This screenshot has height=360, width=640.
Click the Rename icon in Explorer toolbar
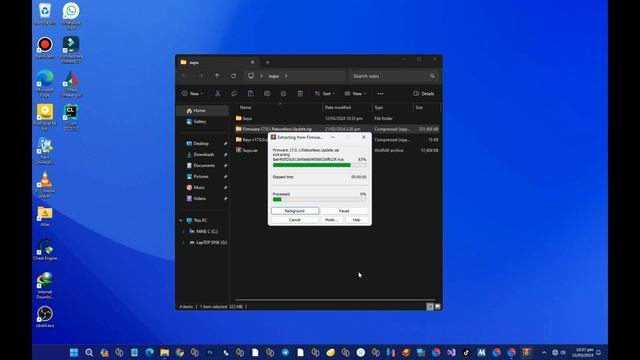(x=267, y=93)
